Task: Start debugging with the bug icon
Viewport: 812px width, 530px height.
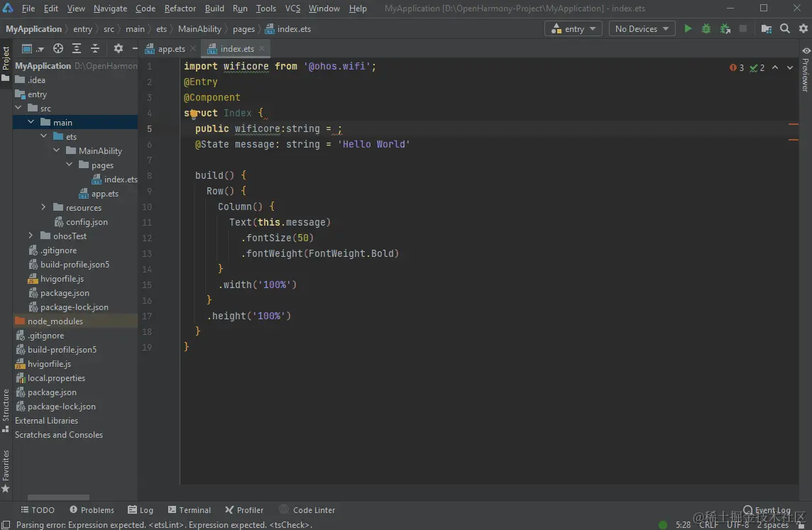Action: tap(706, 29)
